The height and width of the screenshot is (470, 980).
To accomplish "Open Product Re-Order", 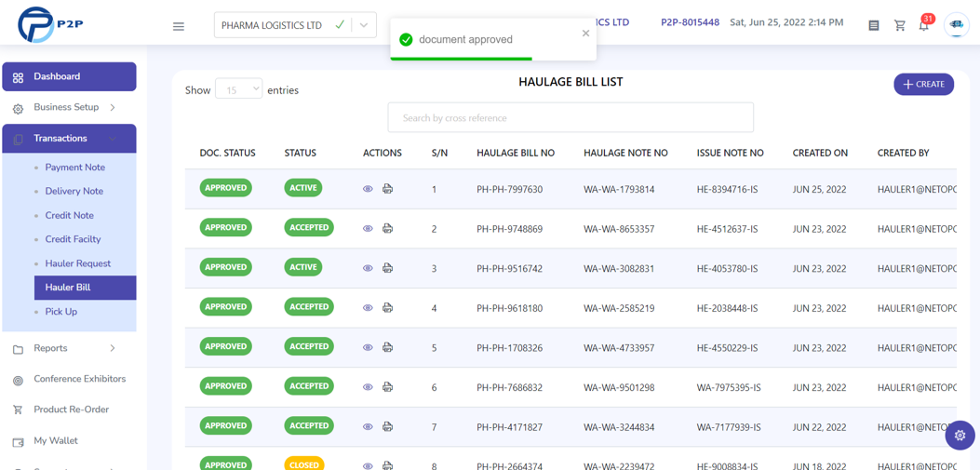I will tap(70, 410).
